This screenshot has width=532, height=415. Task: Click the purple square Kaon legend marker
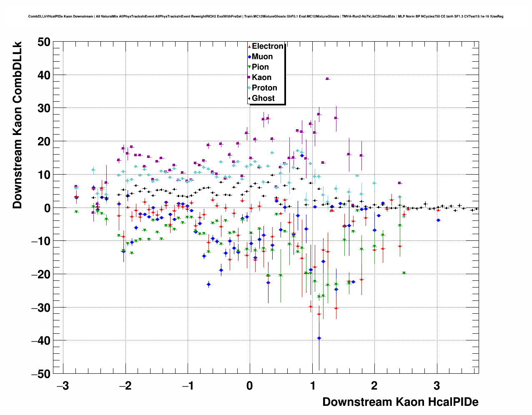point(249,77)
